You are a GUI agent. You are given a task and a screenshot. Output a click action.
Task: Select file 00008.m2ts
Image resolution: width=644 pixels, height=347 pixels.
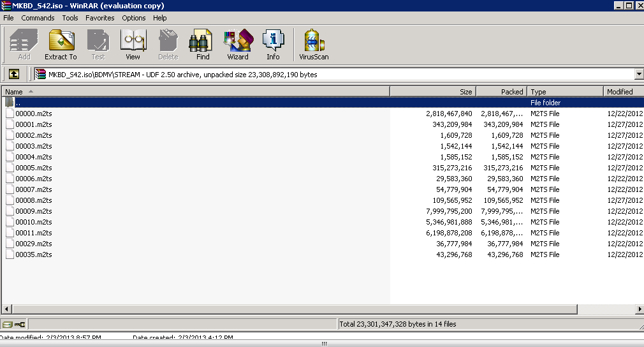[x=34, y=200]
